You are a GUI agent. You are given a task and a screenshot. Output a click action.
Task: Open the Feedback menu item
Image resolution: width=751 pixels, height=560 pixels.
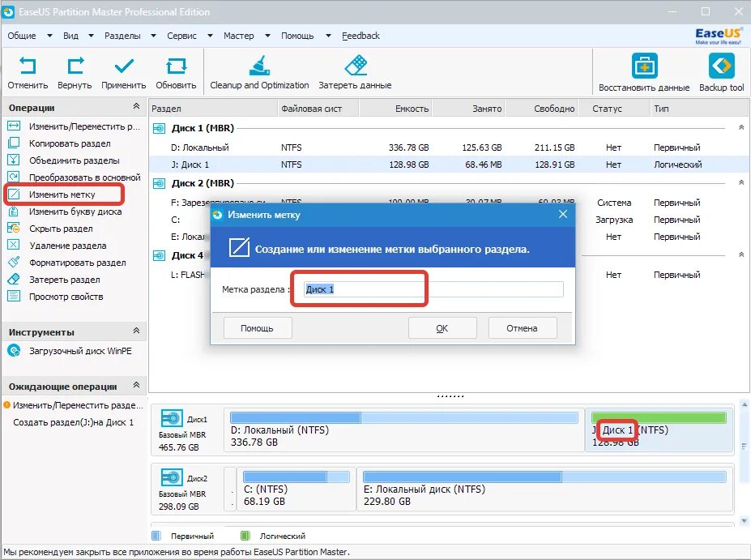(x=361, y=36)
